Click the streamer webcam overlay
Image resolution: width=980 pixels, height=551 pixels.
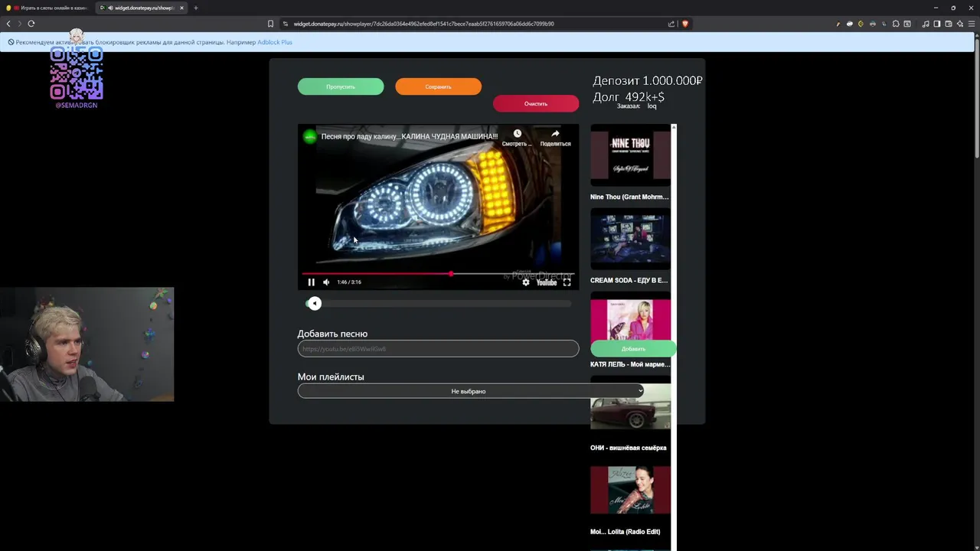click(87, 344)
